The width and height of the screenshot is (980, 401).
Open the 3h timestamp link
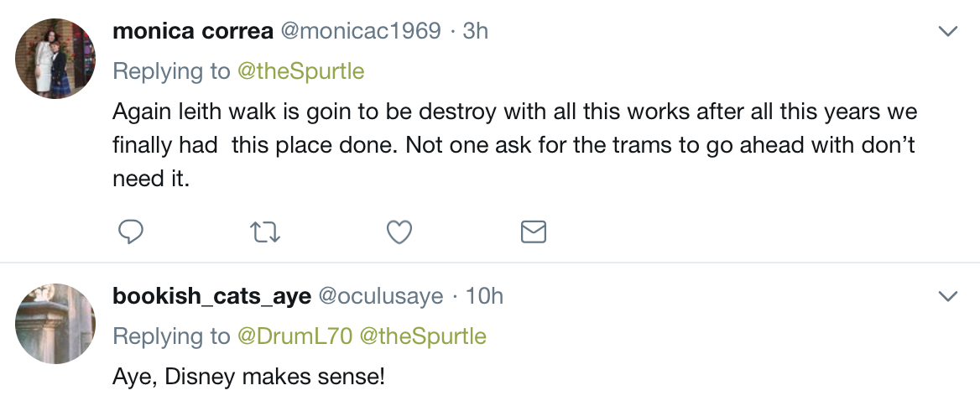pyautogui.click(x=476, y=30)
